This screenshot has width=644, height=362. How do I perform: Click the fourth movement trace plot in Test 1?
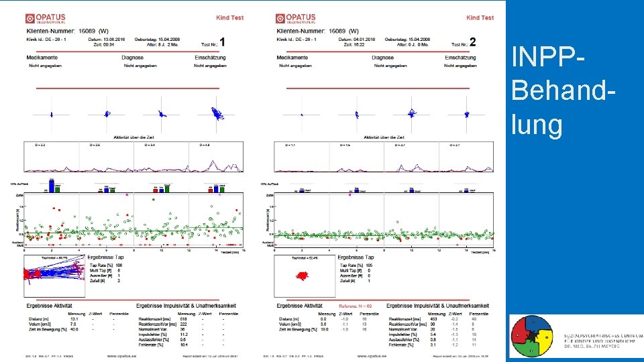(x=217, y=115)
